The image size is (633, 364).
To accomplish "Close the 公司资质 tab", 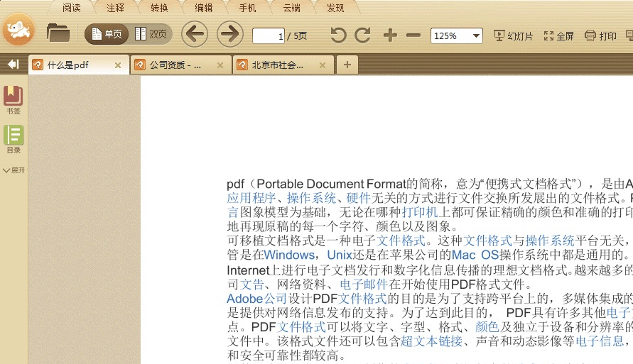I will click(220, 65).
